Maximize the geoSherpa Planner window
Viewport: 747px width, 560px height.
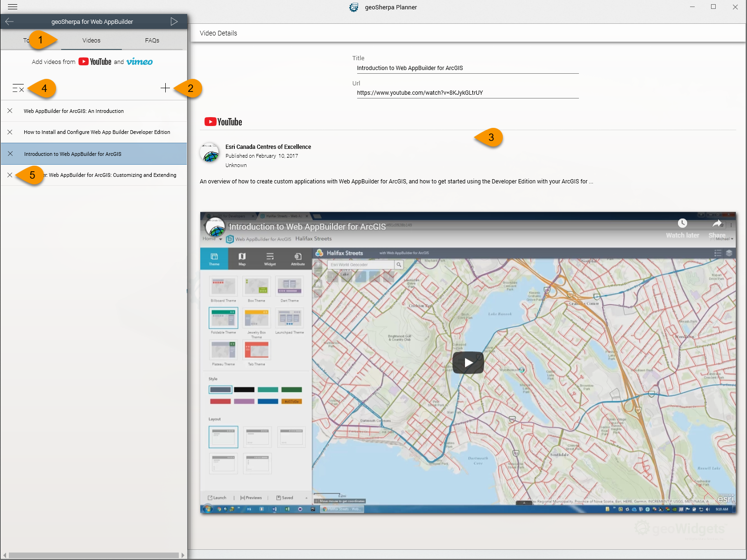coord(713,7)
